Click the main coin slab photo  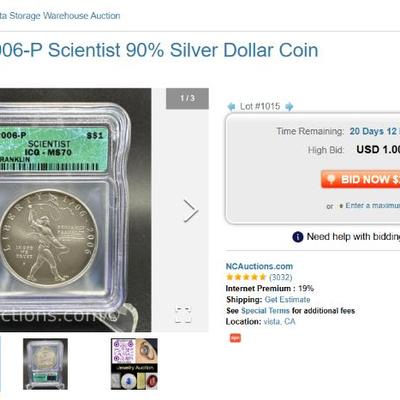[x=76, y=210]
